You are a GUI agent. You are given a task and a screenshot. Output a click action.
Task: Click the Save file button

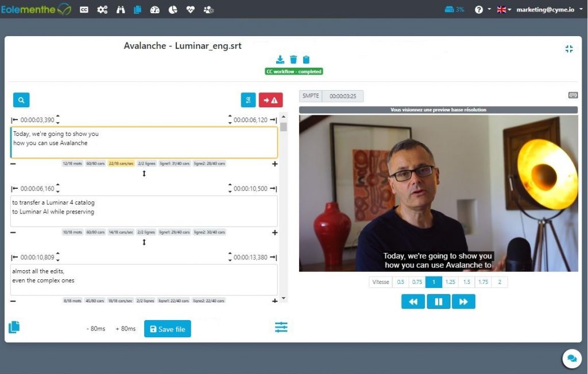167,329
